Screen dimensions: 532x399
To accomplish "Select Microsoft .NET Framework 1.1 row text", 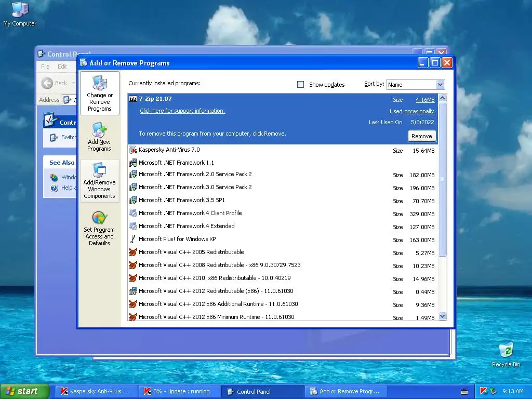I will pyautogui.click(x=177, y=163).
